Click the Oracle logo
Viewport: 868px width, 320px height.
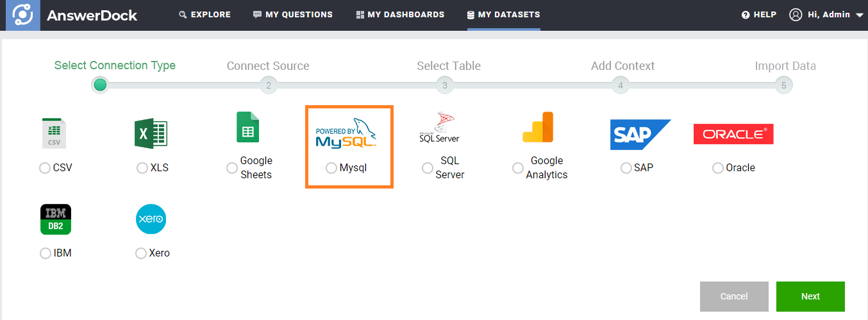(733, 134)
